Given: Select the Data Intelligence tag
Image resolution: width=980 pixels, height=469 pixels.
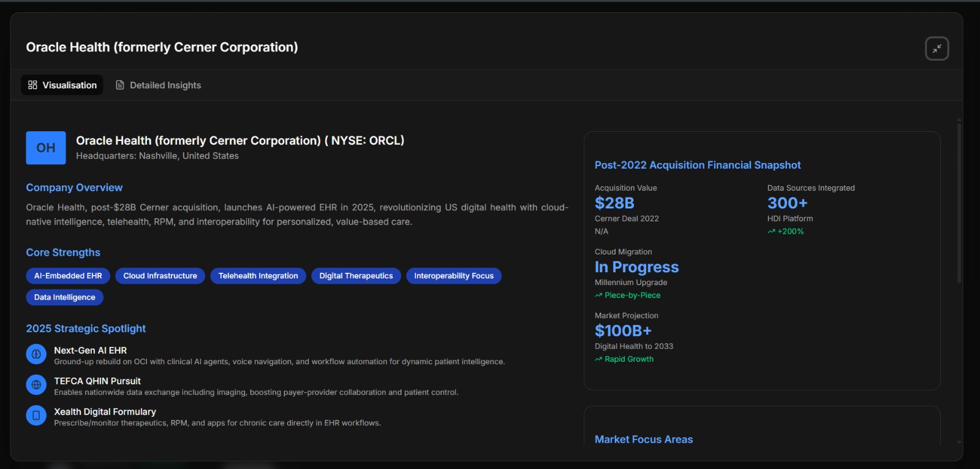Looking at the screenshot, I should point(64,297).
